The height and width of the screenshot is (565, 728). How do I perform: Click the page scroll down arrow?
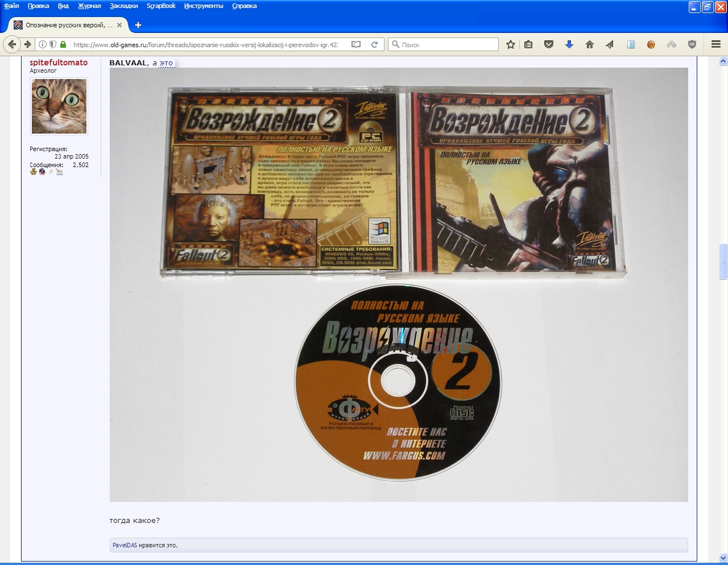coord(723,557)
